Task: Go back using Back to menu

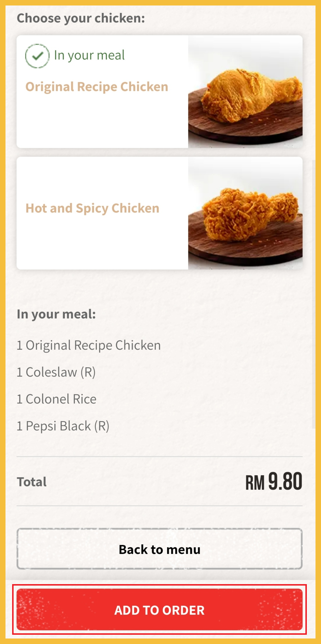Action: [159, 549]
